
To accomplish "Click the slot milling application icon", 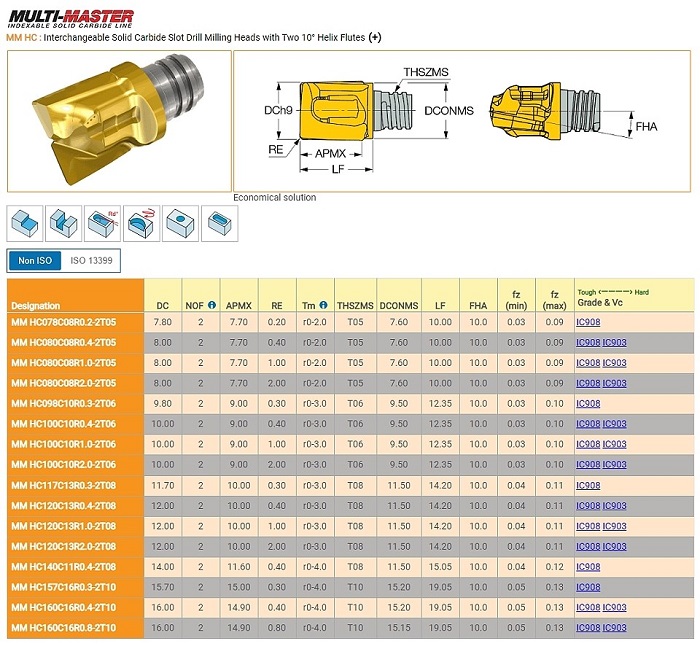I will pos(64,223).
